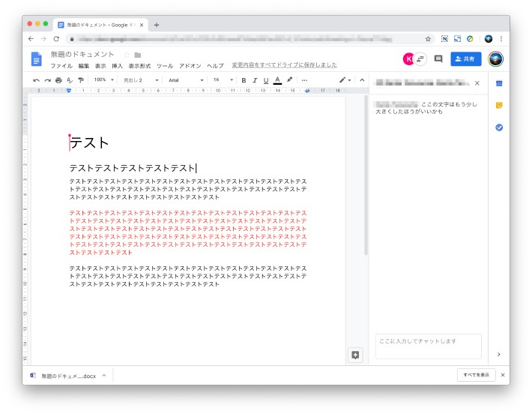Viewport: 532px width, 414px height.
Task: Click the chat message input field
Action: (x=428, y=346)
